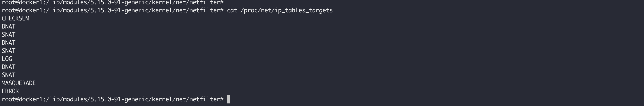
Task: Click "root@docker1" in the bottom prompt
Action: [22, 99]
